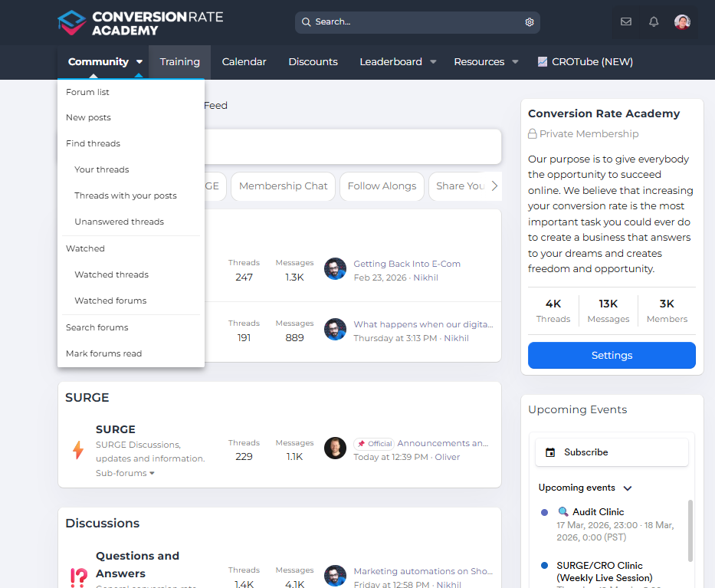
Task: Open Announcements thread in SURGE row
Action: pyautogui.click(x=442, y=443)
